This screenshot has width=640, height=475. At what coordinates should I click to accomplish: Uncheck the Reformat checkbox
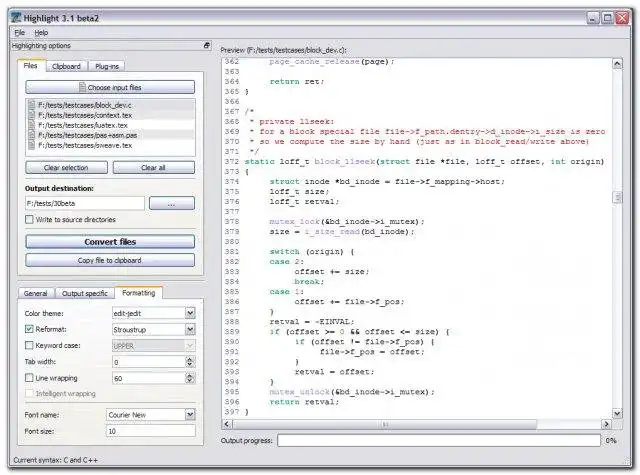coord(29,329)
